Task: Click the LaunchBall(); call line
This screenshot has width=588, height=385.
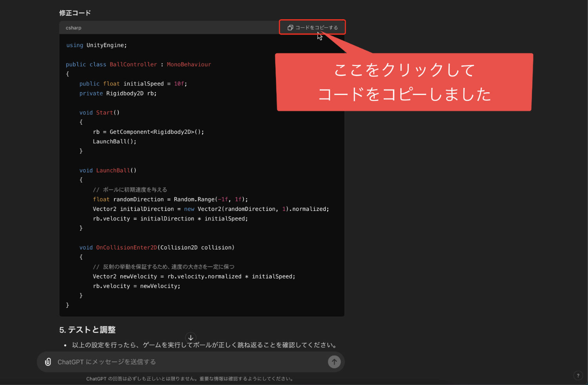Action: [114, 141]
